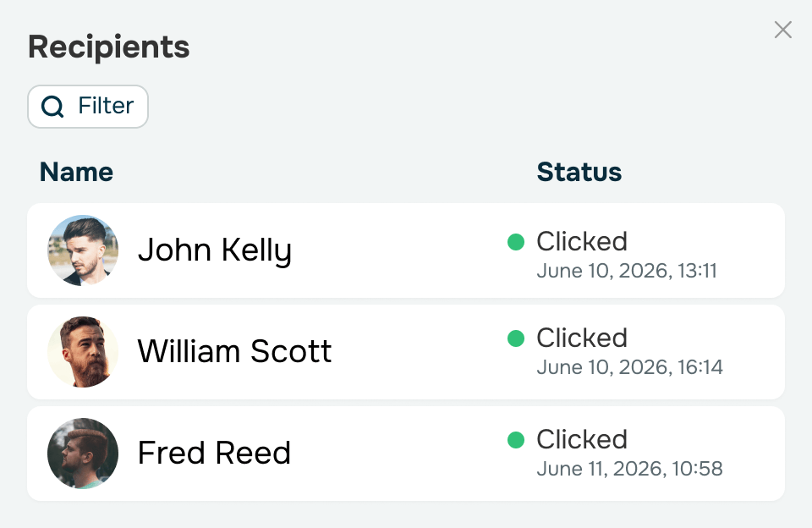Open the Filter search button
812x528 pixels.
point(88,107)
